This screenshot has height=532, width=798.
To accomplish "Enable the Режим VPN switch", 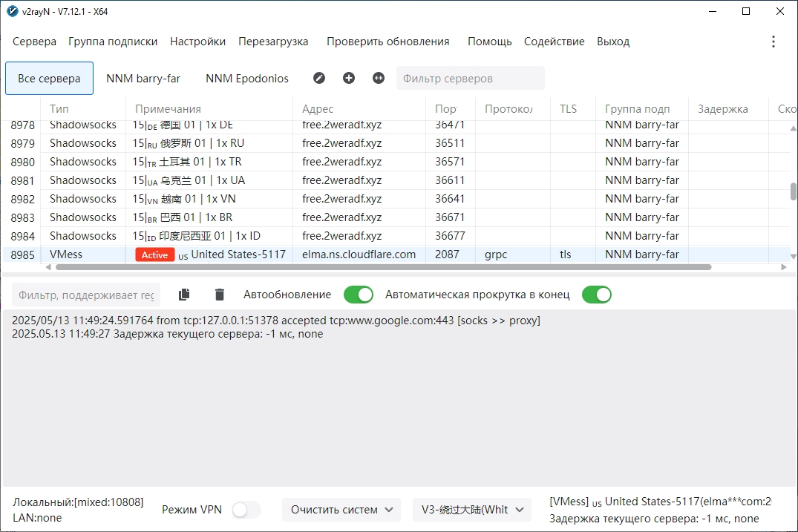I will (x=246, y=510).
